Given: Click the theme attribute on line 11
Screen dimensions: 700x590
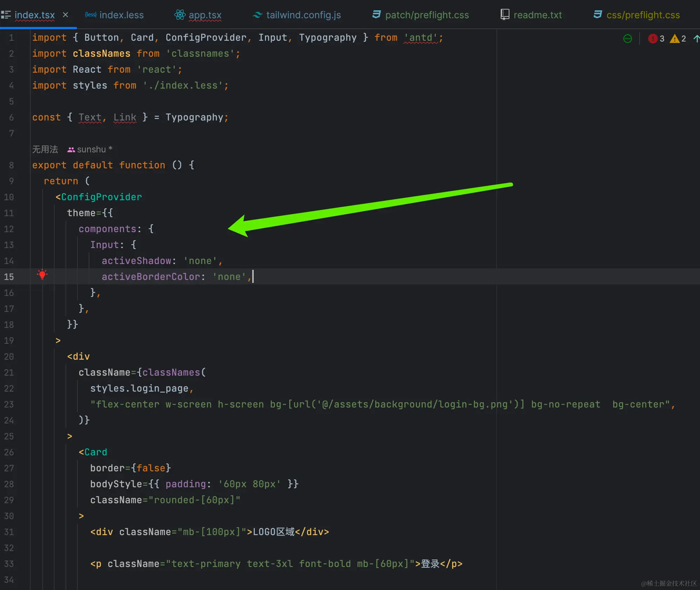Looking at the screenshot, I should click(81, 213).
